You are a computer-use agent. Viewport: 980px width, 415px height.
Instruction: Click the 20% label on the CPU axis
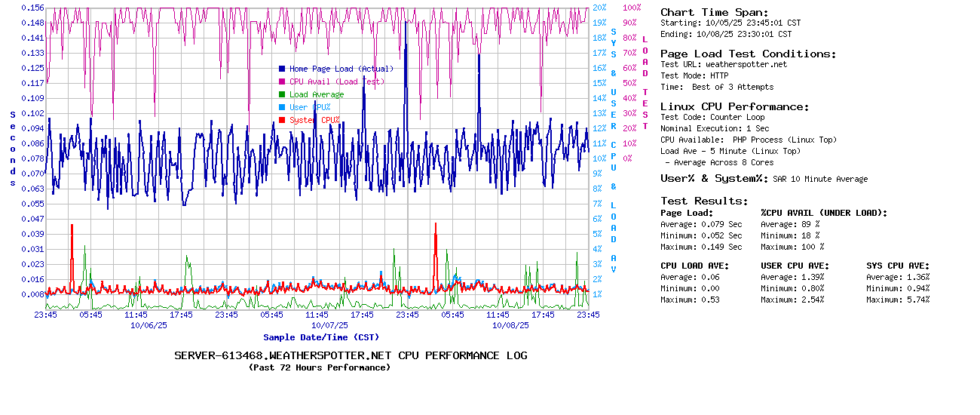pyautogui.click(x=599, y=8)
